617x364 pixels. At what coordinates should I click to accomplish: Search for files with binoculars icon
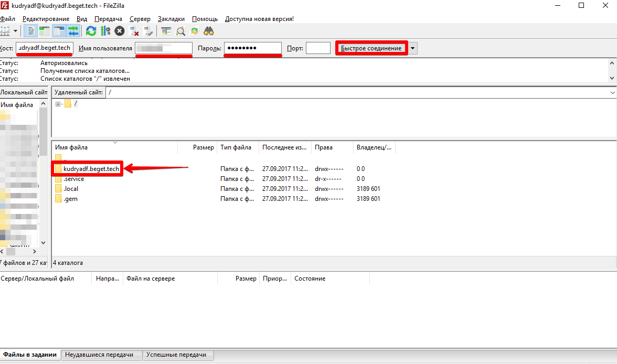[x=209, y=31]
